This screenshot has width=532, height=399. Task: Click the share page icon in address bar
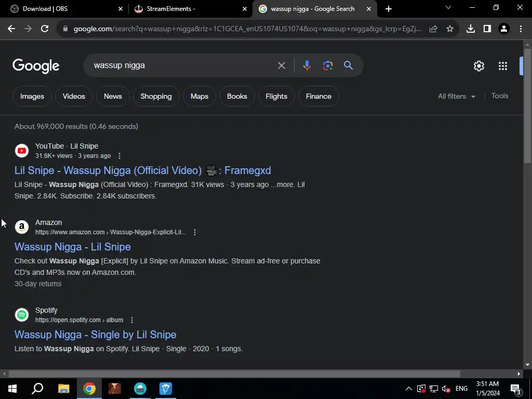coord(433,29)
